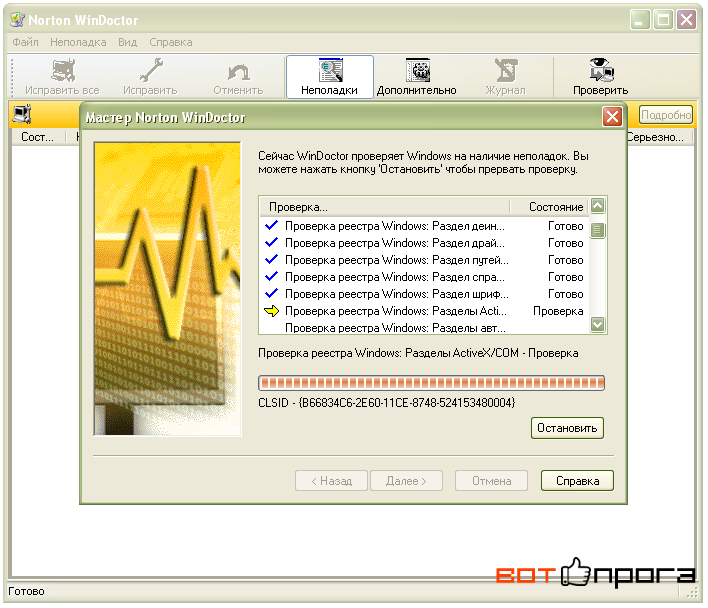Click the yellow arrow beside Разделы Acti... row
Viewport: 708px width, 608px height.
pos(271,311)
